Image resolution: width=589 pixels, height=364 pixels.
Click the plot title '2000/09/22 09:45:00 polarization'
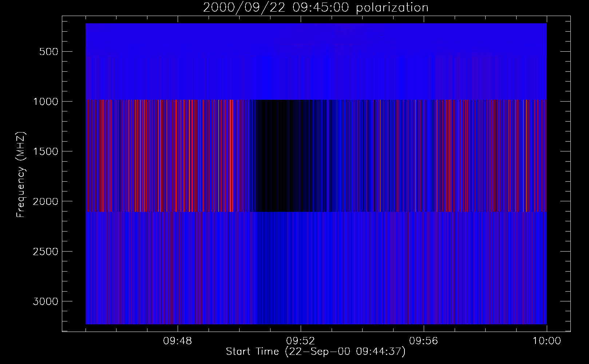click(315, 8)
